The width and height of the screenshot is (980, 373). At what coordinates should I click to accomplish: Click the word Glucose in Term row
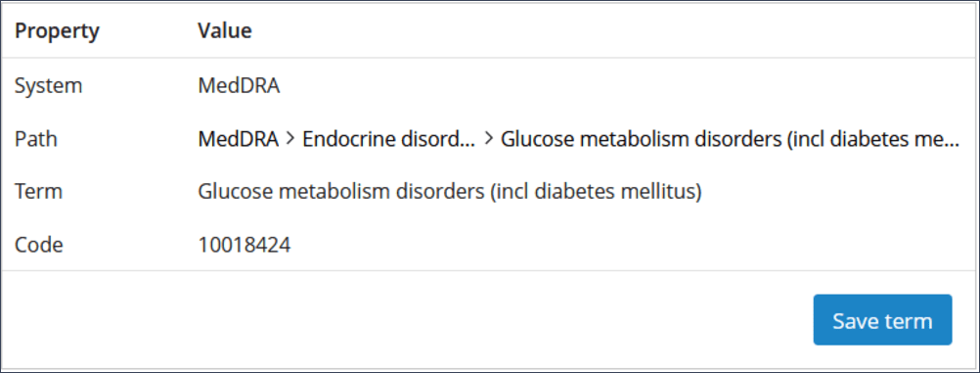point(235,192)
